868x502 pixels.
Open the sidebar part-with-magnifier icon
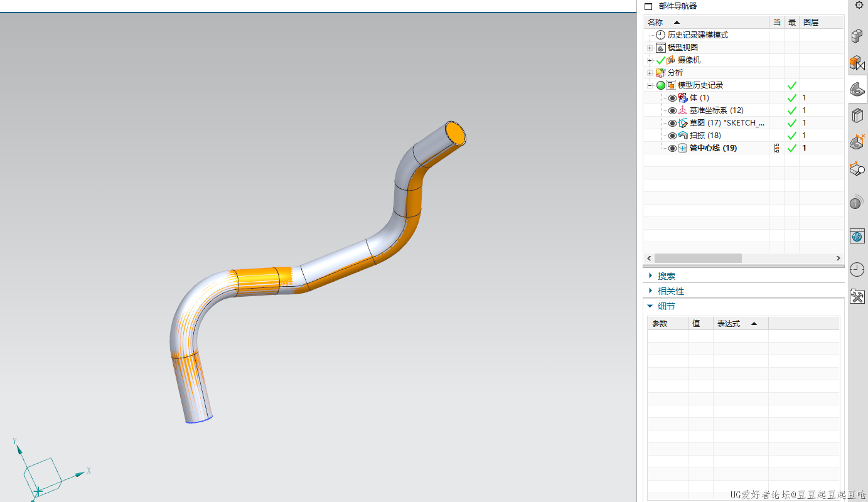click(857, 169)
